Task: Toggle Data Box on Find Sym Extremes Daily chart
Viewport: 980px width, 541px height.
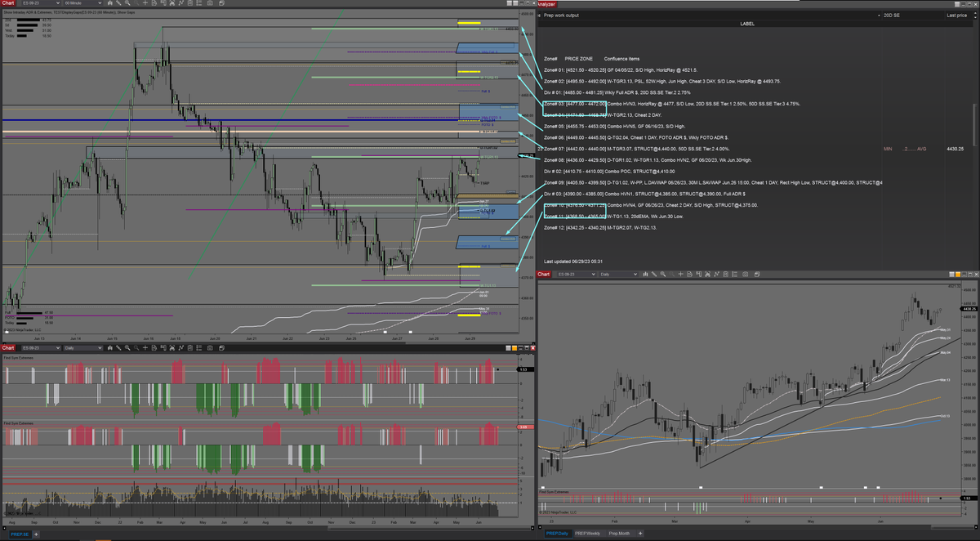Action: point(154,347)
